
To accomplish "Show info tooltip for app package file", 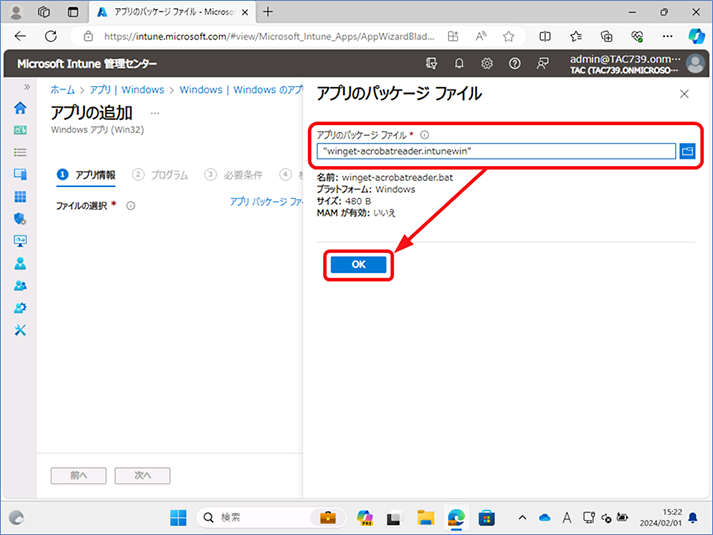I will coord(424,135).
